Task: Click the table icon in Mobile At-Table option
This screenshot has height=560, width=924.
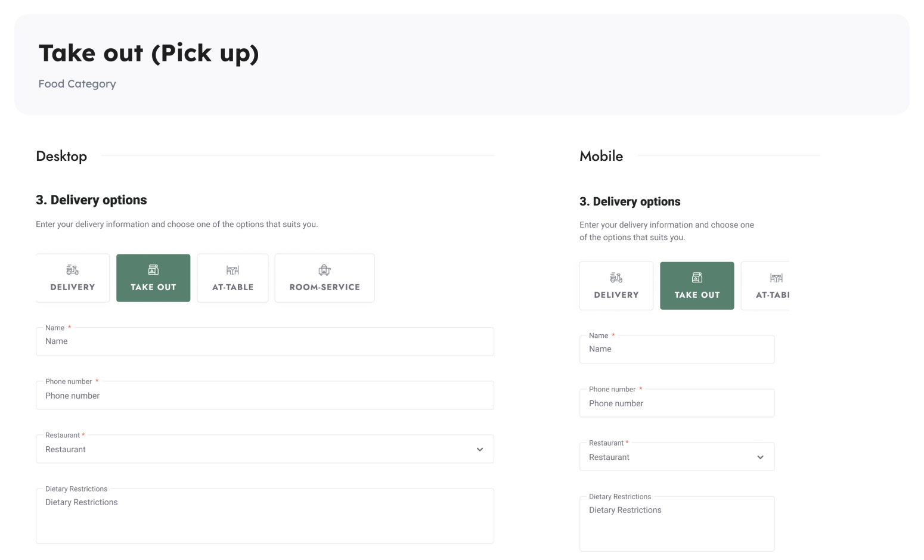Action: 776,278
